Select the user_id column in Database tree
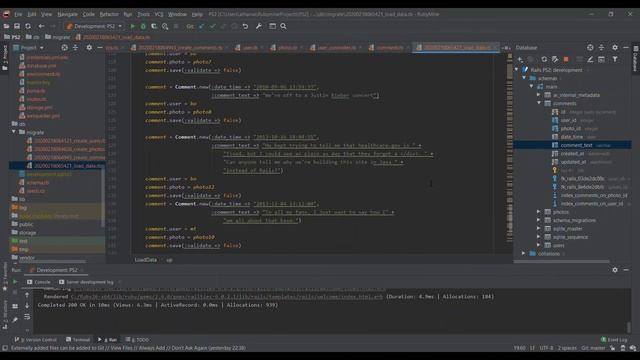This screenshot has width=640, height=360. pyautogui.click(x=568, y=120)
